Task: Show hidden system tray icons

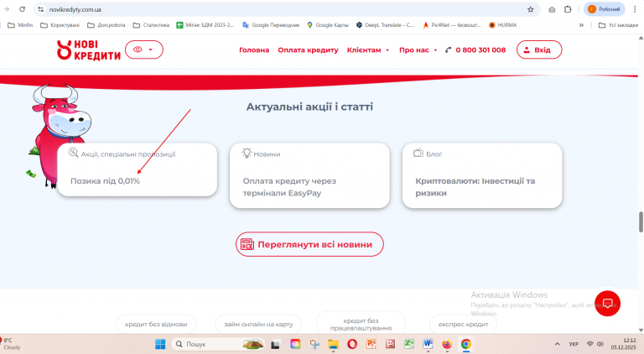Action: (557, 344)
